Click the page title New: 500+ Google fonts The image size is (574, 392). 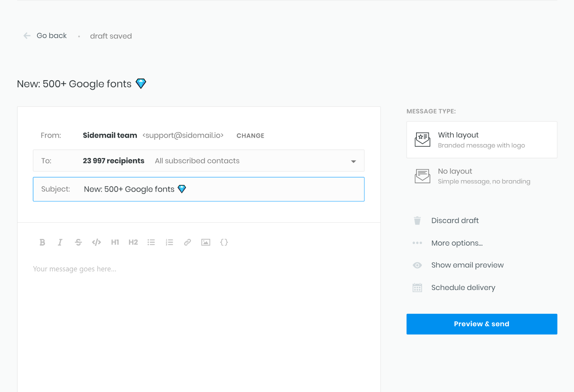click(x=74, y=84)
